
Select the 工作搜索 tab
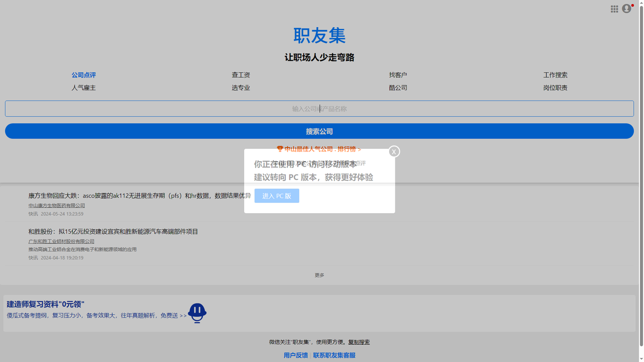point(555,75)
